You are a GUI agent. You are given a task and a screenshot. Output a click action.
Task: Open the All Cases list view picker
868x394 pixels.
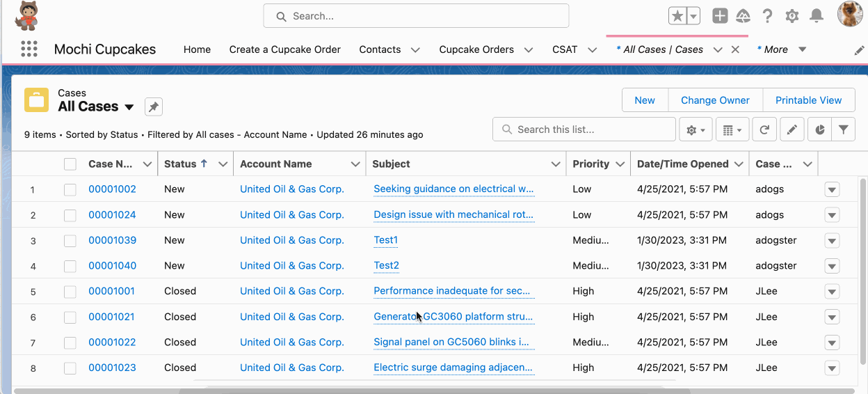[x=129, y=107]
